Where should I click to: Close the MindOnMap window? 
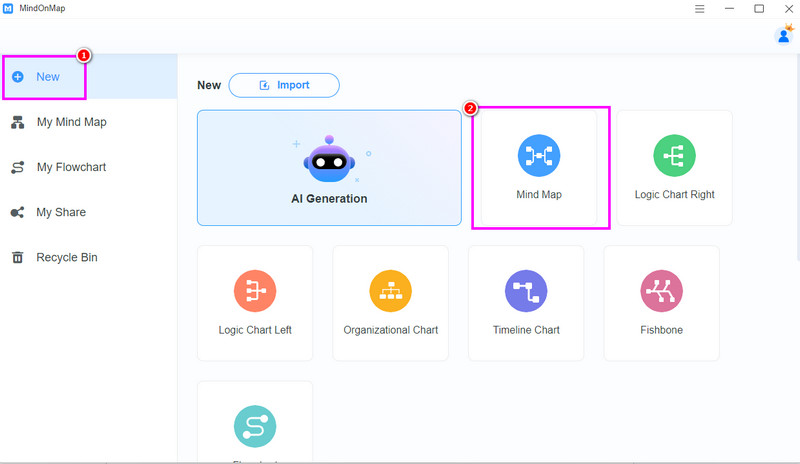[x=789, y=9]
